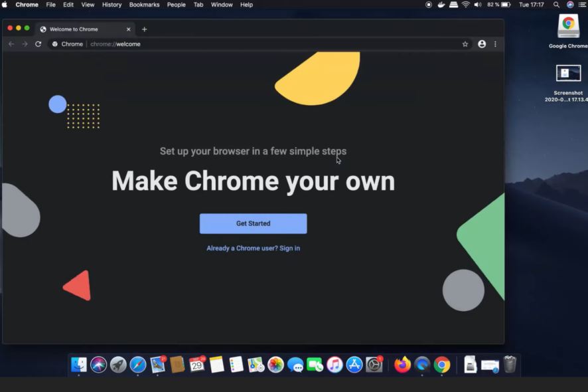Select the Welcome to Chrome tab
Viewport: 588px width, 392px height.
tap(86, 29)
